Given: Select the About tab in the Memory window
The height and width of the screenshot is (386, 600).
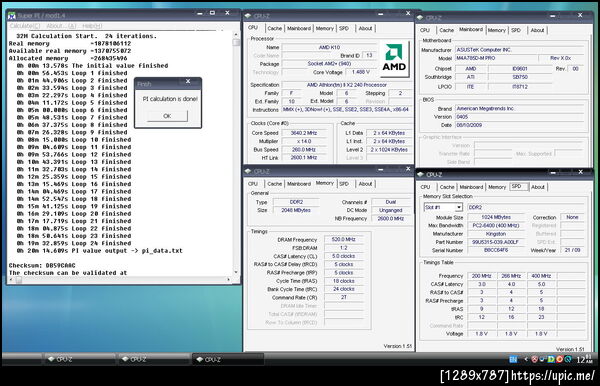Looking at the screenshot, I should coord(365,184).
